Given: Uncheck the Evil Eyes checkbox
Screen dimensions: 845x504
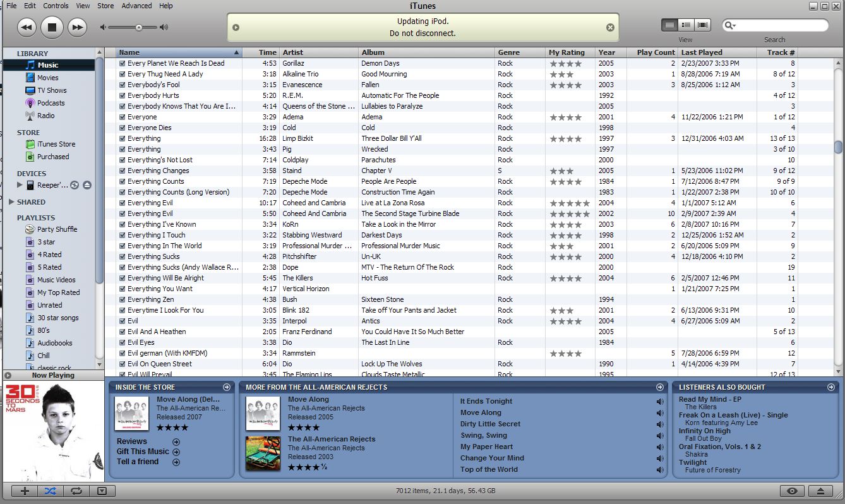Looking at the screenshot, I should [123, 342].
